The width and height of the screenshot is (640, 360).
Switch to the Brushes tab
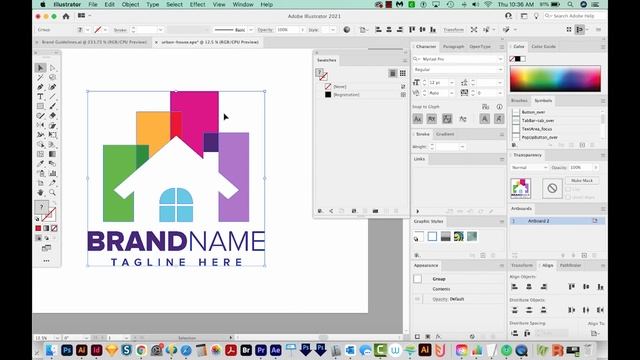[519, 100]
